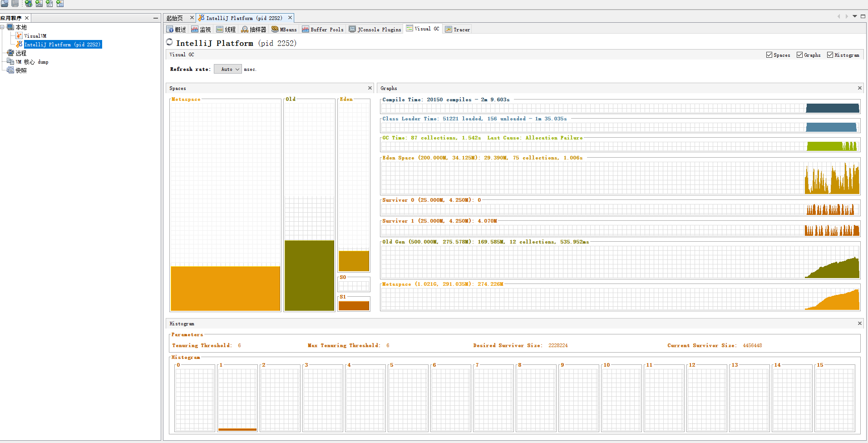This screenshot has width=868, height=443.
Task: Click the Survivor 1 graph label
Action: click(x=439, y=221)
